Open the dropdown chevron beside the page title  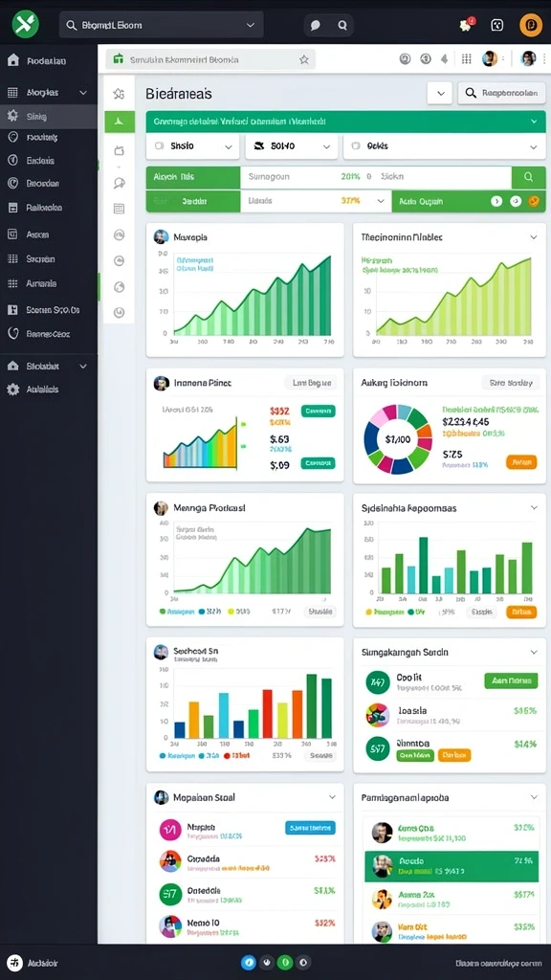pyautogui.click(x=440, y=94)
